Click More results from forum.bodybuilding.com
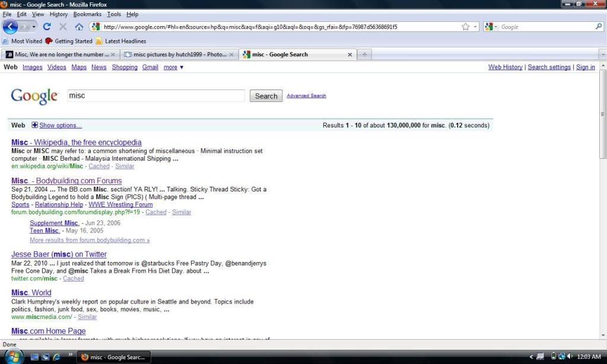607x364 pixels. [90, 240]
